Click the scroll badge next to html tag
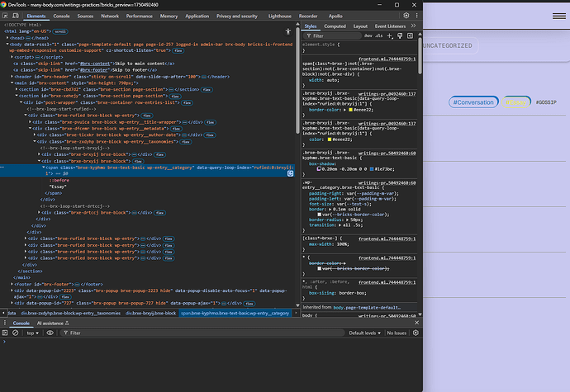 (x=60, y=31)
